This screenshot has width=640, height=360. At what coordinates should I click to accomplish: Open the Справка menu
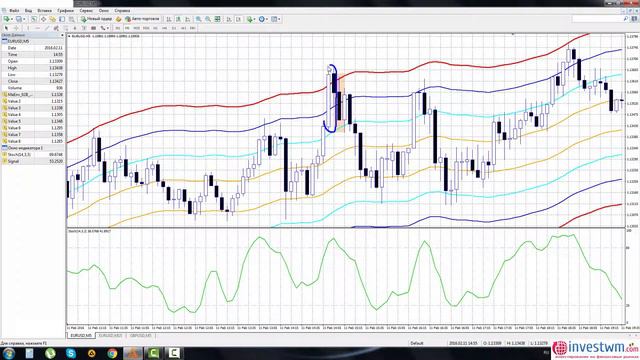[122, 10]
